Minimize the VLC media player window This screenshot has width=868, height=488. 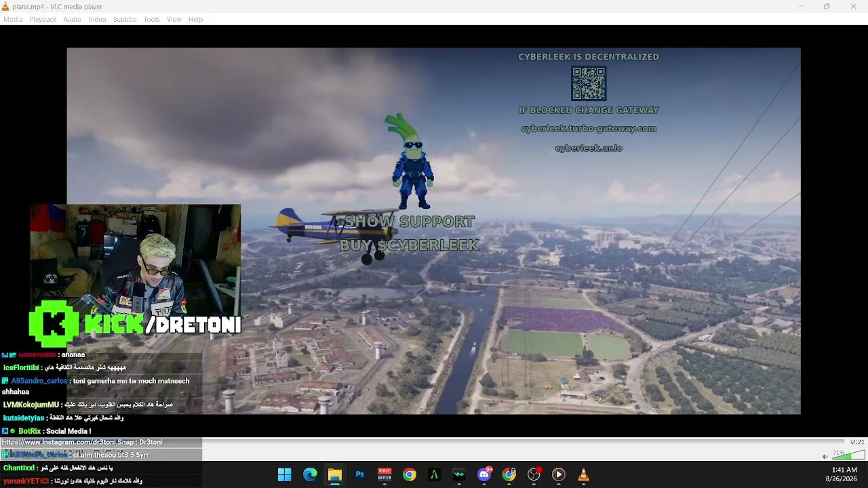pyautogui.click(x=801, y=6)
